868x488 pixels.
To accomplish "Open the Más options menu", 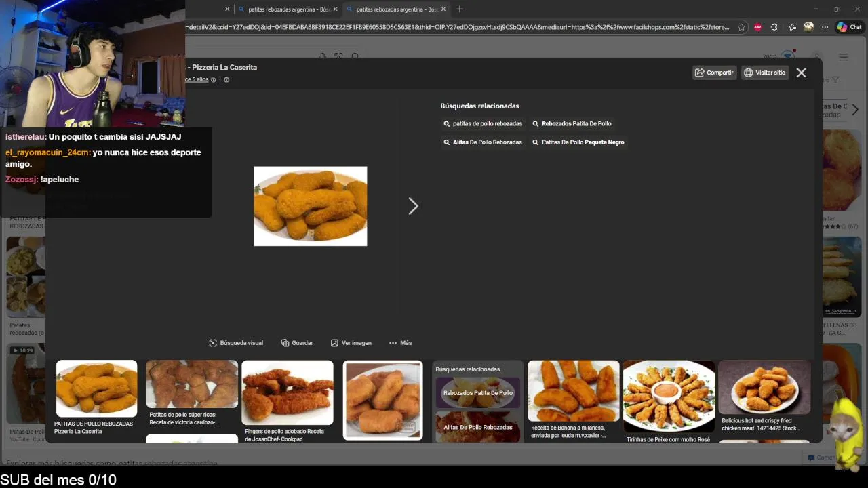I will coord(400,343).
